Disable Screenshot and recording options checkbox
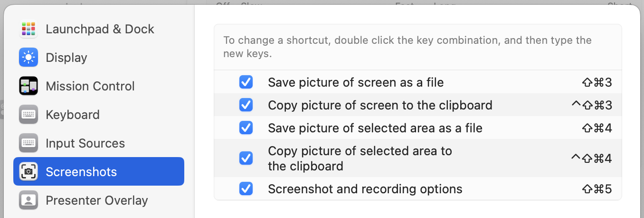Screen dimensions: 644x218 (x=246, y=189)
